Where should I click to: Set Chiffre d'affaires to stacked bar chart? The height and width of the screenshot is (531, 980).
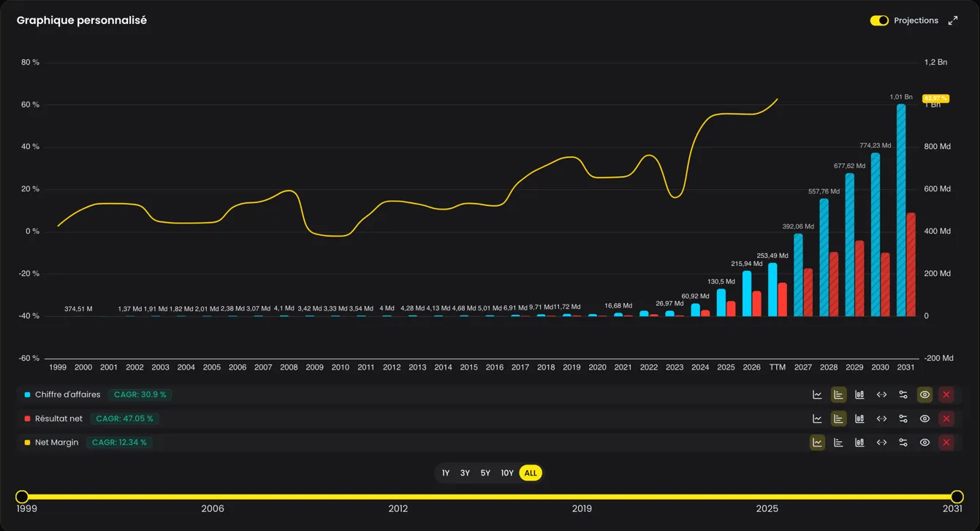pyautogui.click(x=859, y=394)
